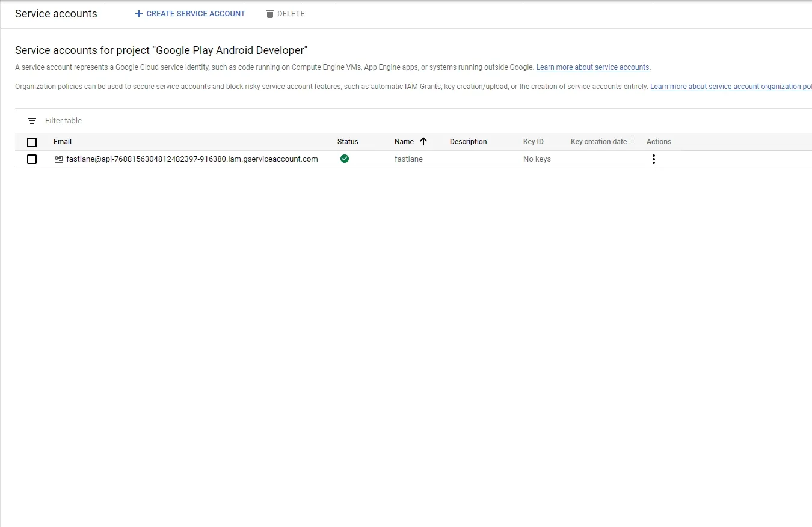This screenshot has height=527, width=812.
Task: Open the three-dot Actions menu for fastlane
Action: (x=654, y=159)
